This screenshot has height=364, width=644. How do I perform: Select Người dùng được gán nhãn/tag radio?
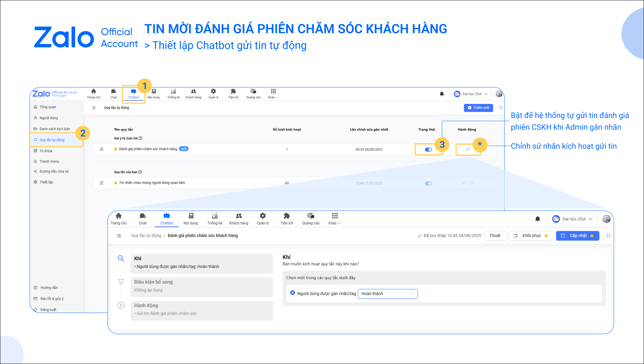click(x=292, y=293)
